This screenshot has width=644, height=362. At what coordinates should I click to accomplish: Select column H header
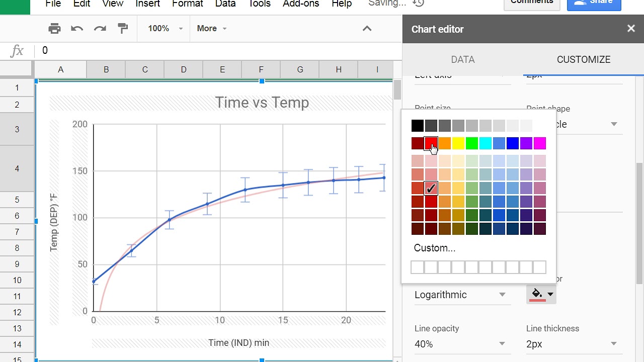[x=339, y=69]
